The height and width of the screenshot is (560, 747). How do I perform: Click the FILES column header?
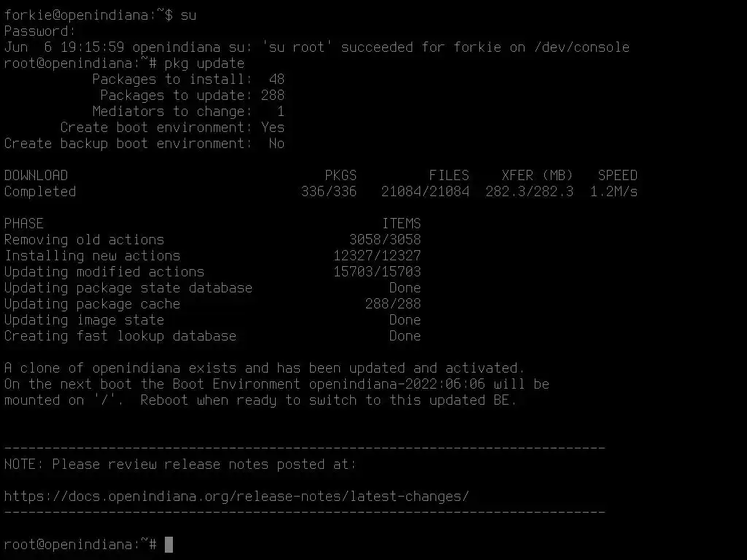(449, 176)
